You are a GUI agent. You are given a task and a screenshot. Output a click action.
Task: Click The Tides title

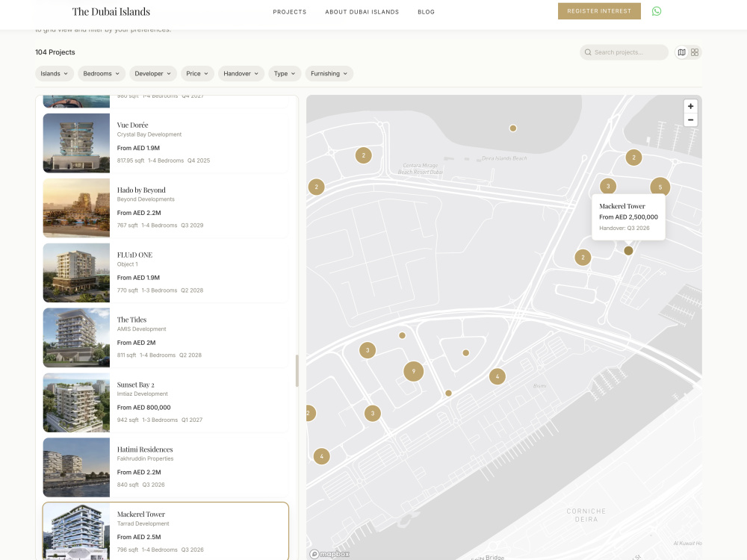(131, 320)
